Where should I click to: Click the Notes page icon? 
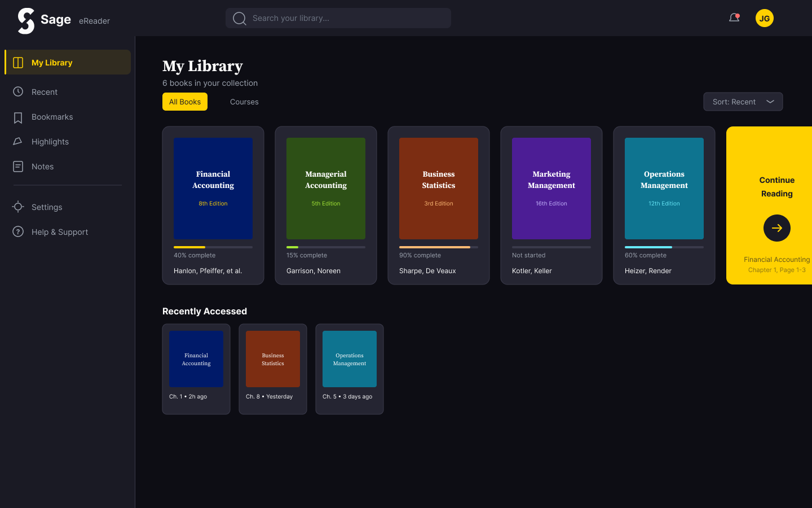(18, 167)
